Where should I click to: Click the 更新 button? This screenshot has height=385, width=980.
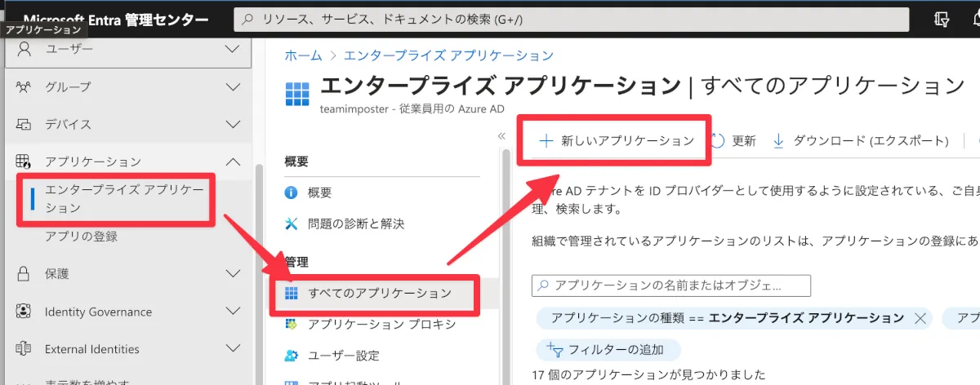click(733, 140)
